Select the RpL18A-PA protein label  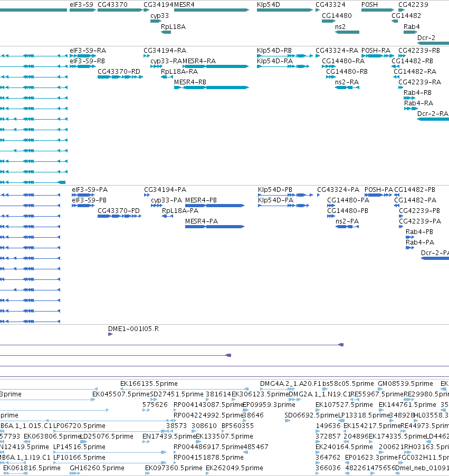(x=180, y=211)
